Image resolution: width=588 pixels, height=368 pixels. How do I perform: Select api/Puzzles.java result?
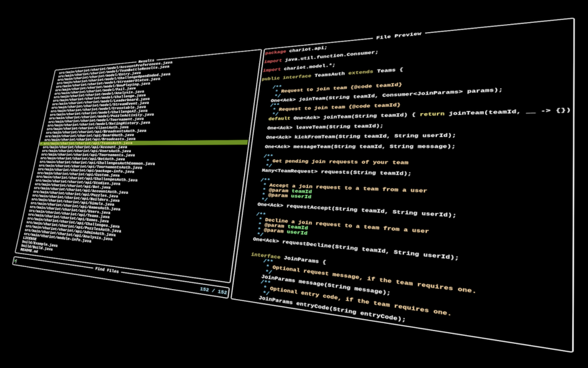[76, 195]
